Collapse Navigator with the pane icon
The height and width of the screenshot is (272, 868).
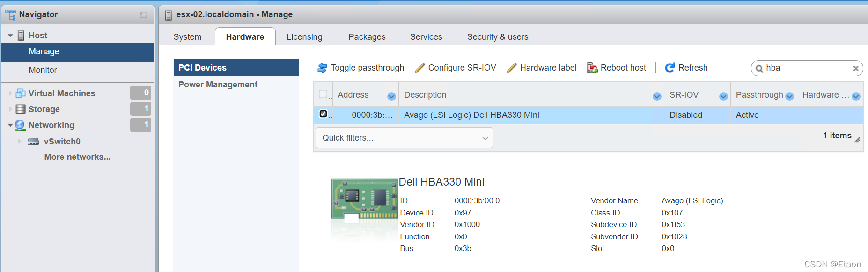pos(143,15)
